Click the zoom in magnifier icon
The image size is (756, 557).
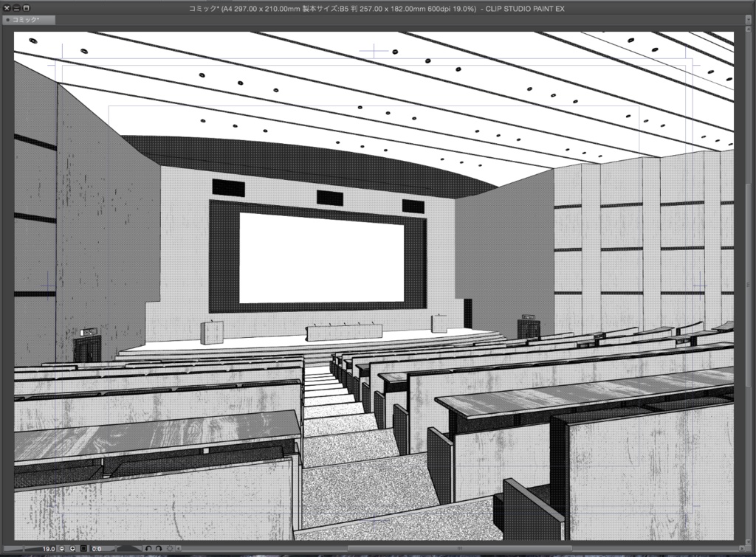(x=72, y=548)
